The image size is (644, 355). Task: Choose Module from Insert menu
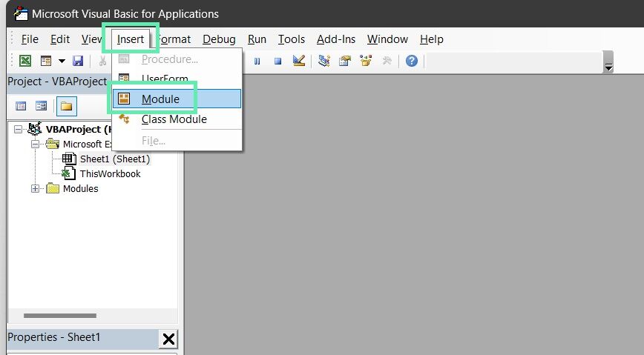click(177, 99)
